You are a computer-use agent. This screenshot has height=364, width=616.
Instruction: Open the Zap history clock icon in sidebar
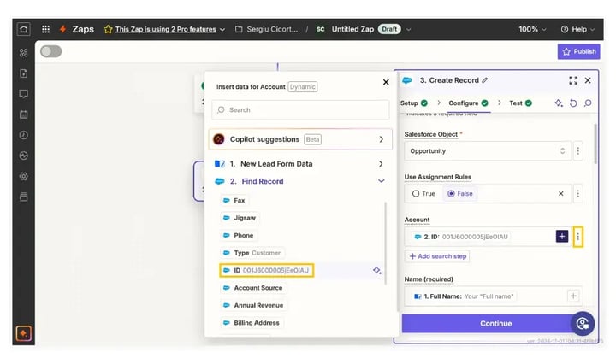[24, 135]
